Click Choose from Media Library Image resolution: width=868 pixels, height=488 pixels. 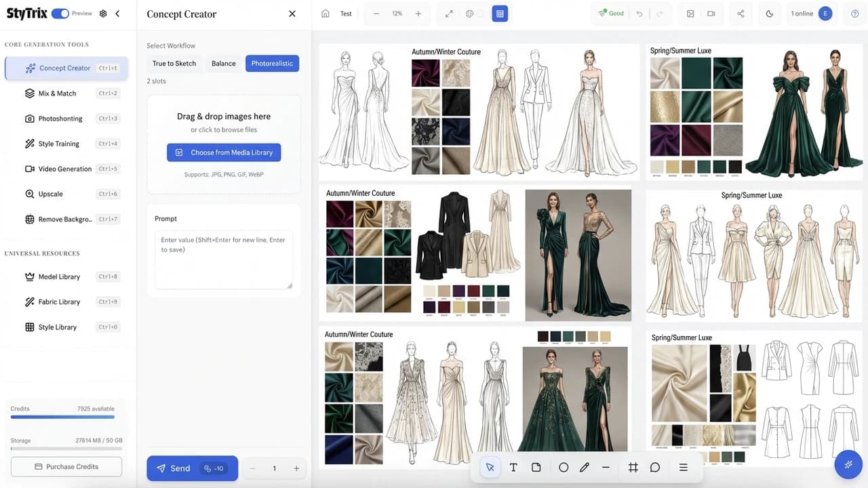click(x=224, y=152)
